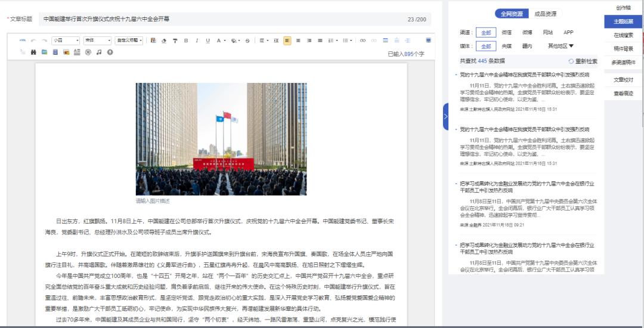This screenshot has width=644, height=328.
Task: Insert audio with the music note icon
Action: tap(99, 52)
